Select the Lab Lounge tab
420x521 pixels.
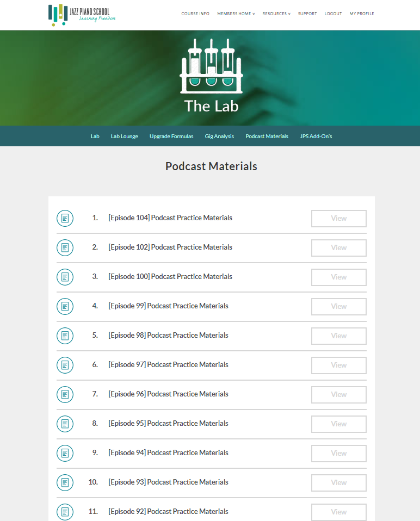[125, 137]
